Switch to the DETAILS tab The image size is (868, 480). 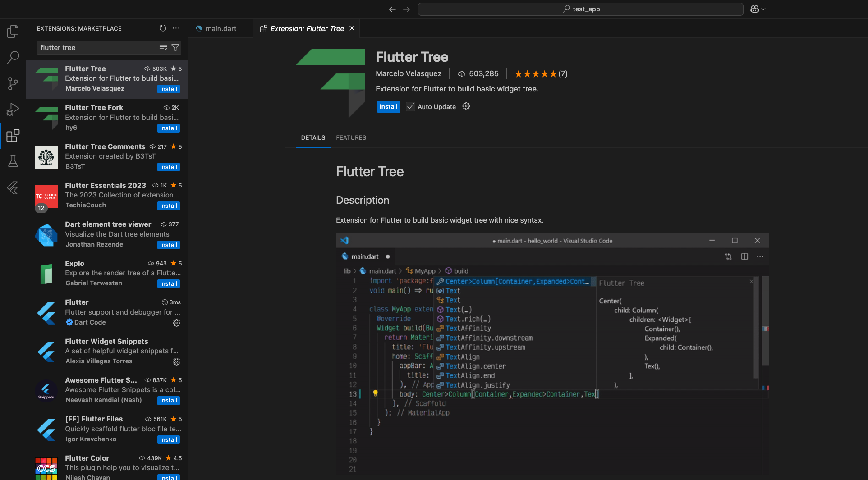click(313, 137)
